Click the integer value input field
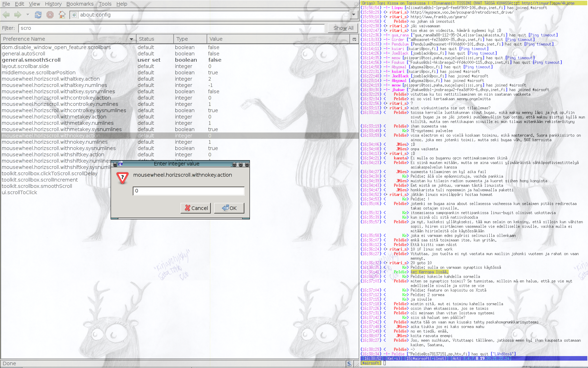This screenshot has height=368, width=588. coord(188,191)
